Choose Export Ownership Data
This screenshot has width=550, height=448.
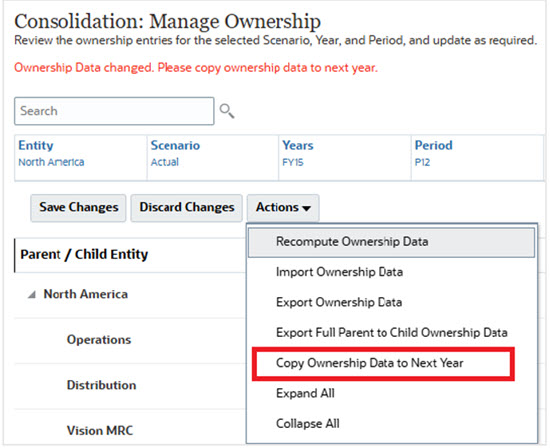coord(391,302)
